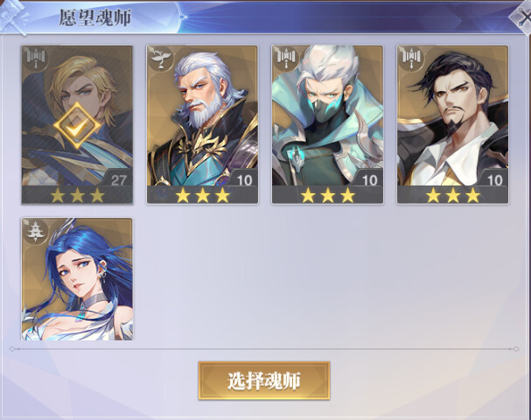Close the 愿望魂师 dialog with X
Screen dimensions: 531x420
pos(521,18)
